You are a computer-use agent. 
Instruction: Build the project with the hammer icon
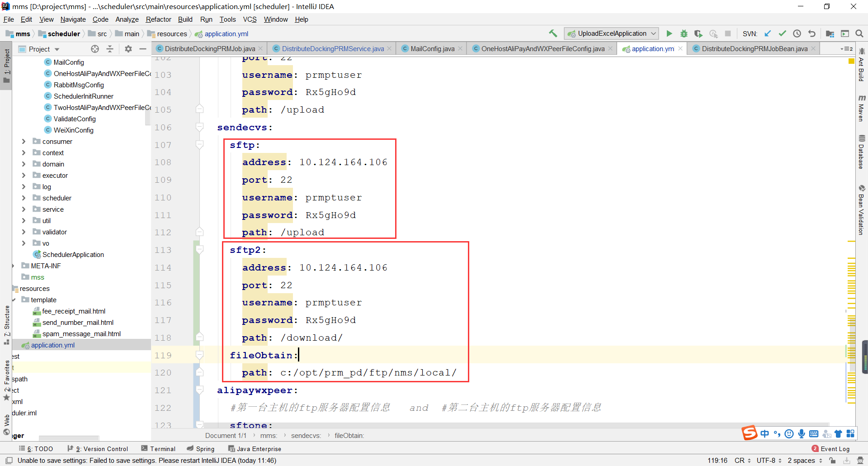553,33
